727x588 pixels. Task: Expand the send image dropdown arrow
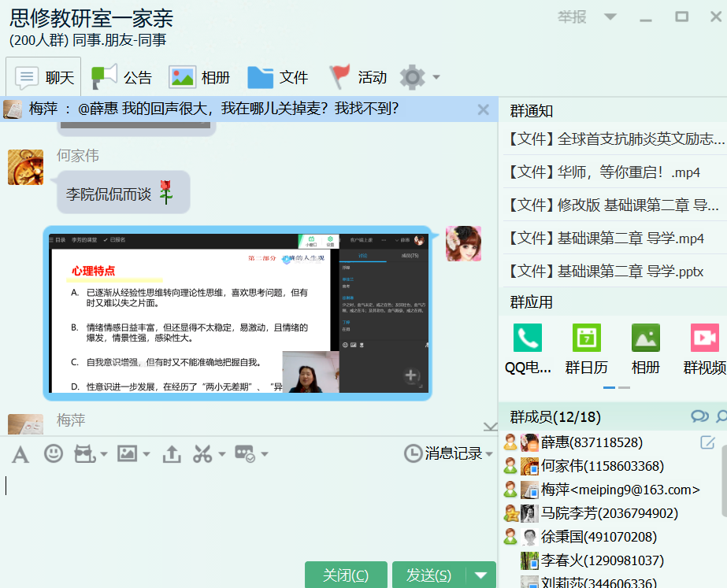147,454
